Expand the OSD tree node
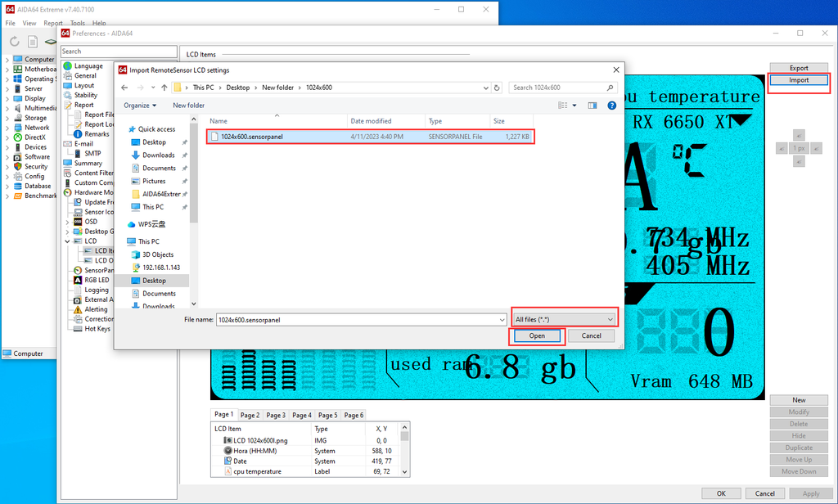Screen dimensions: 838x504 pos(67,221)
